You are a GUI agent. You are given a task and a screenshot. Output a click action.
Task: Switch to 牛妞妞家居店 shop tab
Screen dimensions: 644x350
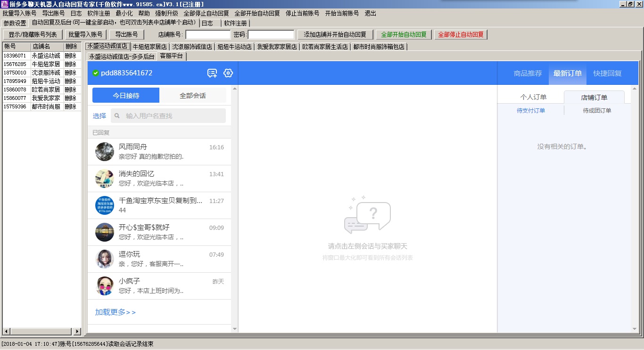(149, 47)
